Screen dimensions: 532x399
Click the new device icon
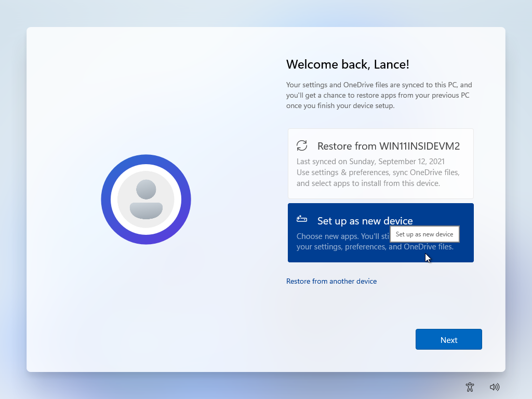coord(302,219)
